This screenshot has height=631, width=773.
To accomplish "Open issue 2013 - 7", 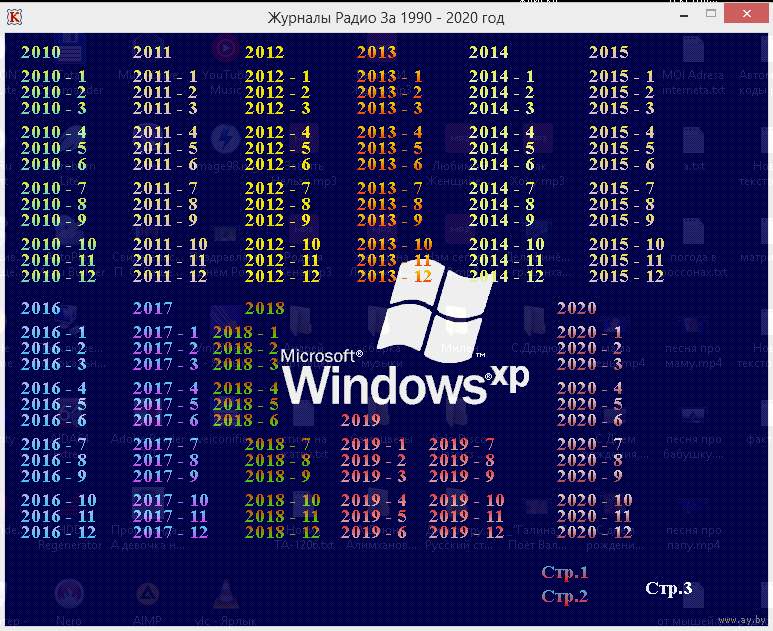I will [x=389, y=188].
